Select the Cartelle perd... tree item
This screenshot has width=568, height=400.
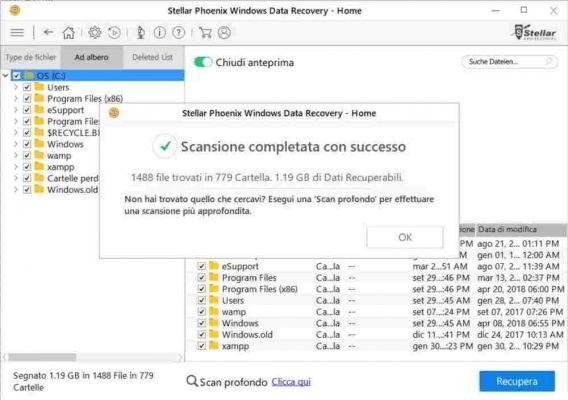(x=72, y=178)
